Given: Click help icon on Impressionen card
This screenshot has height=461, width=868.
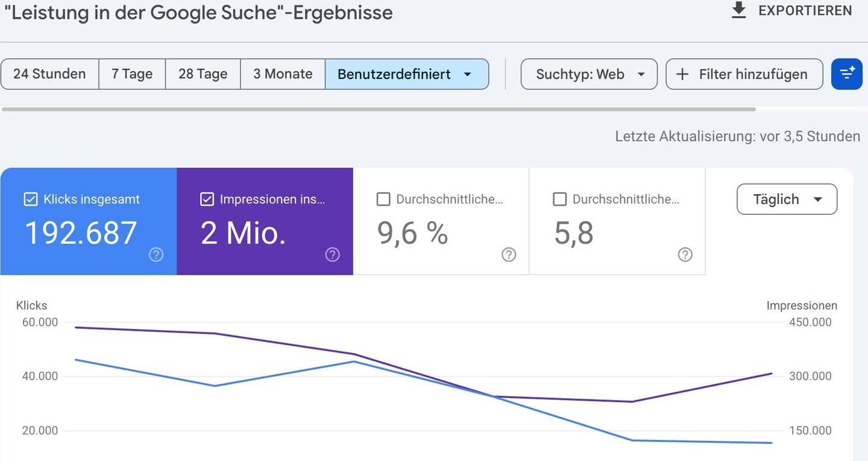Looking at the screenshot, I should coord(332,255).
